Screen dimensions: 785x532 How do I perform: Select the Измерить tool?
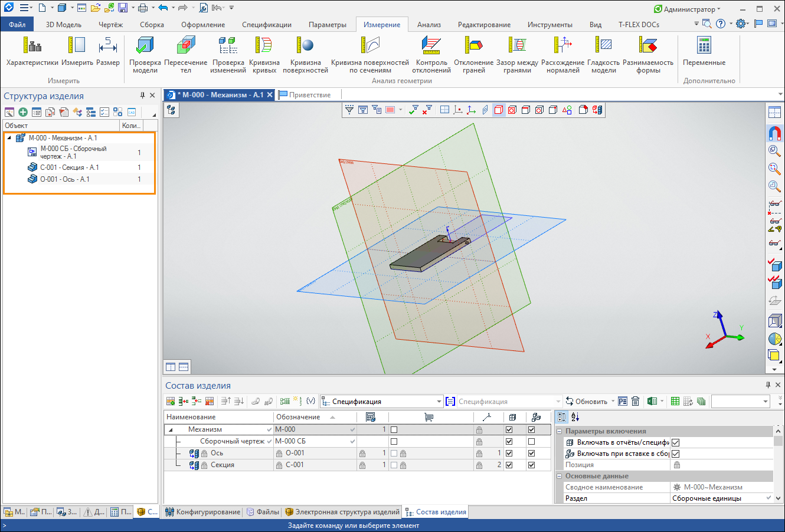77,51
